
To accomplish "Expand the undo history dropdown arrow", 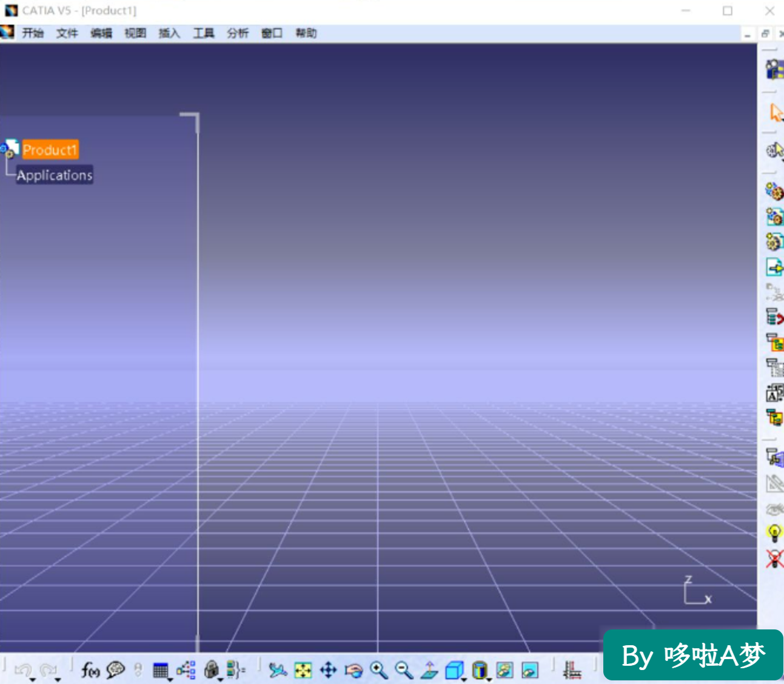I will click(33, 679).
